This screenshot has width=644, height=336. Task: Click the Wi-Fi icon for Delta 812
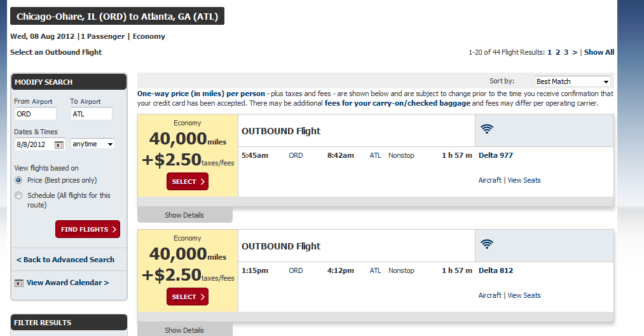tap(487, 244)
